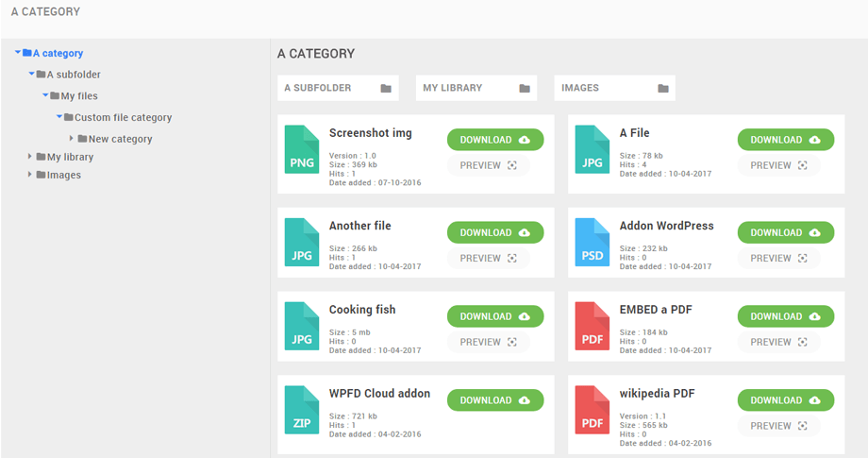Open the IMAGES category tile

click(x=614, y=88)
